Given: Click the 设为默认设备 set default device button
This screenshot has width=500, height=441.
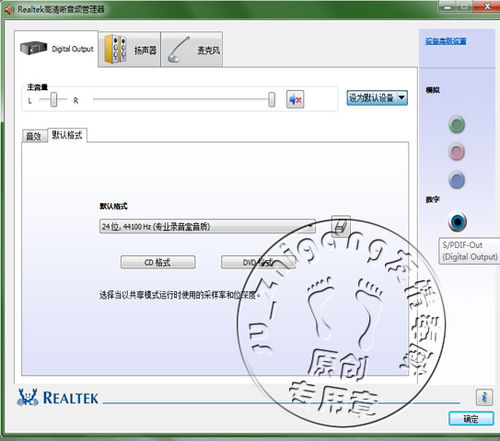Looking at the screenshot, I should [371, 98].
